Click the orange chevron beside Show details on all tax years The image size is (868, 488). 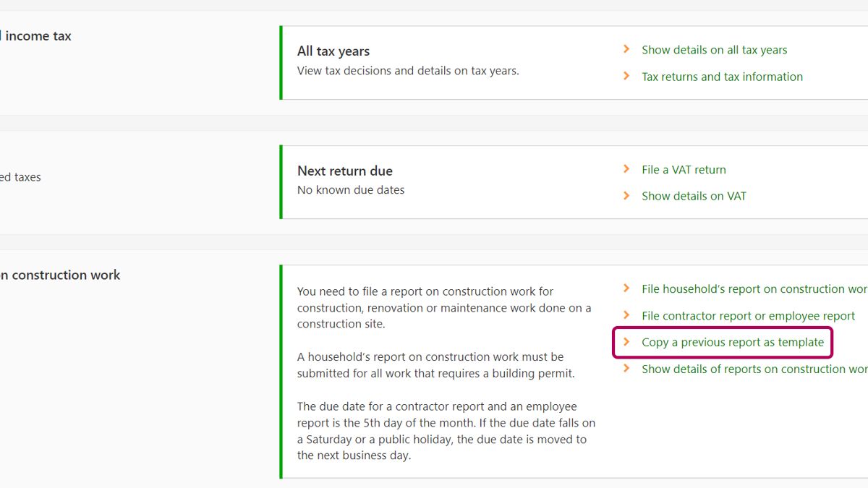coord(626,49)
